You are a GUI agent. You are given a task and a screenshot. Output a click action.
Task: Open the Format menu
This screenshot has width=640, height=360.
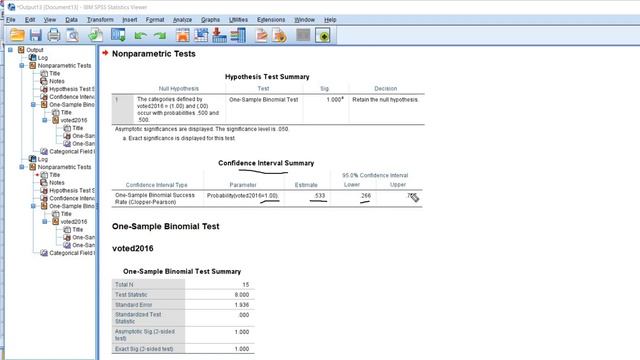(x=155, y=20)
